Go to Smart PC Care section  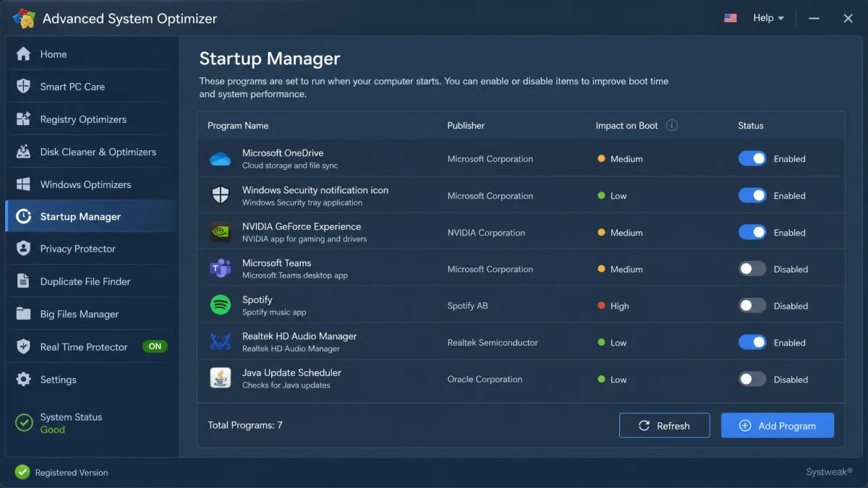click(91, 87)
